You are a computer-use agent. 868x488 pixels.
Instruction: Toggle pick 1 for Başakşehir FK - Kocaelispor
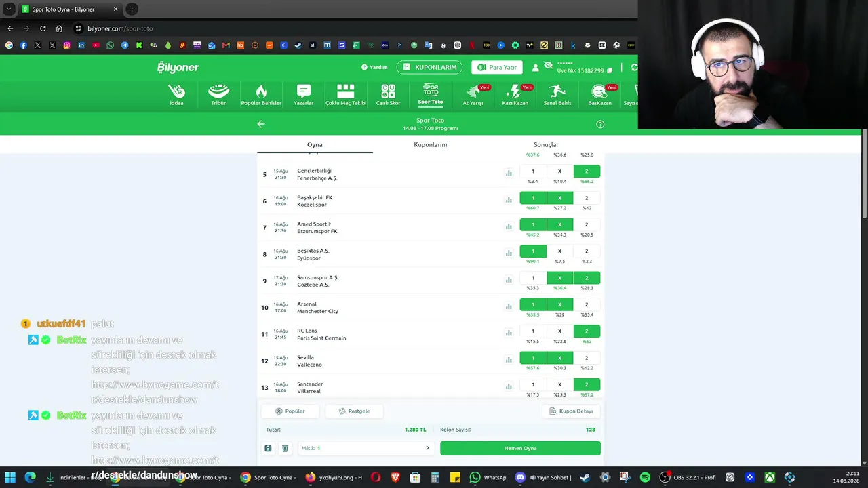tap(533, 198)
